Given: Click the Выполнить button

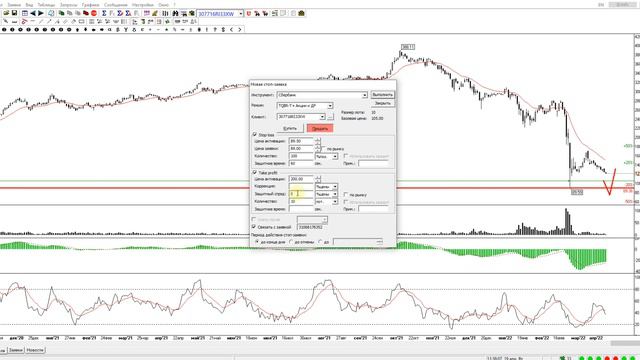Looking at the screenshot, I should click(x=382, y=95).
